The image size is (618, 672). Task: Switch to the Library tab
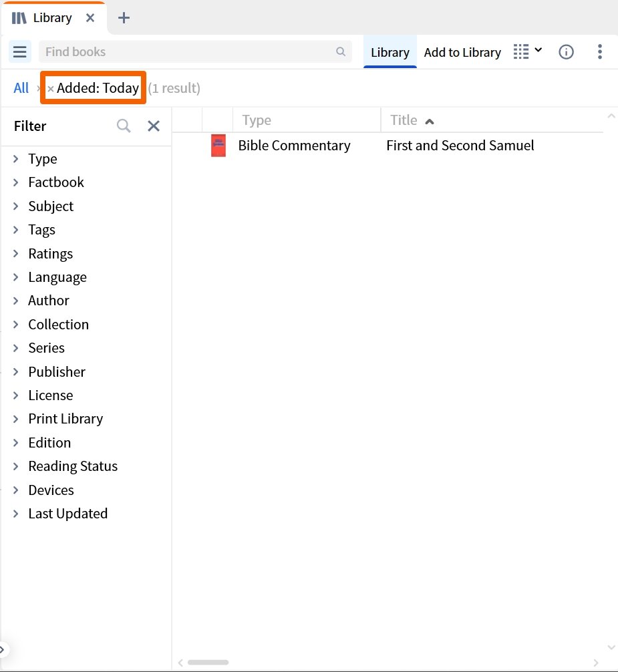390,51
